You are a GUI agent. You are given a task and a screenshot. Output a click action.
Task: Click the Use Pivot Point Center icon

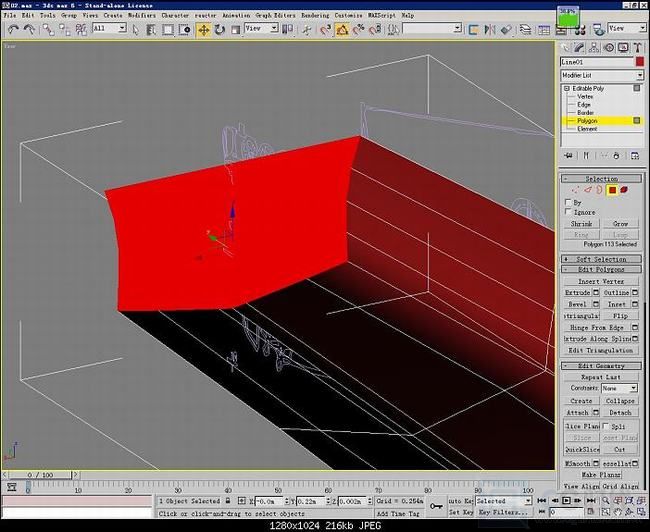287,29
